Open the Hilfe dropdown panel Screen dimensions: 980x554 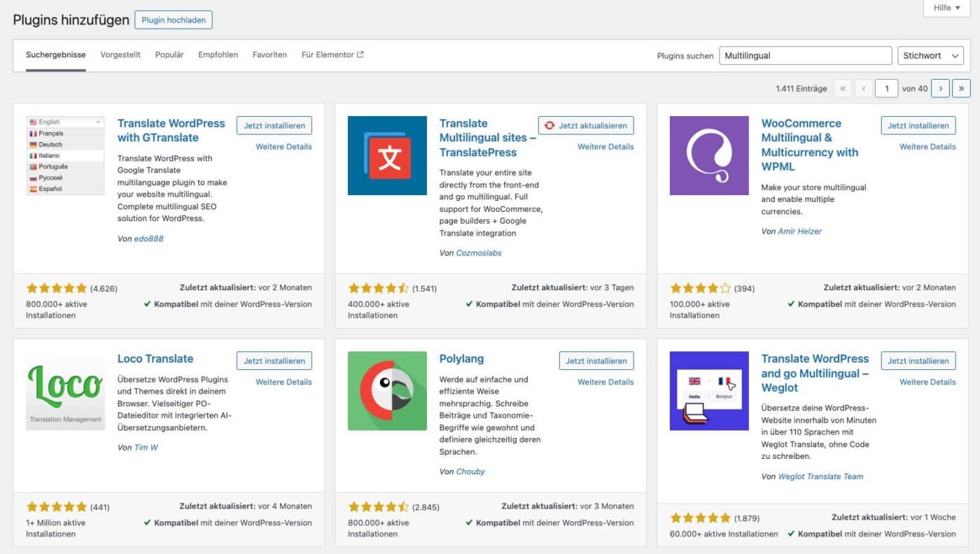[946, 8]
